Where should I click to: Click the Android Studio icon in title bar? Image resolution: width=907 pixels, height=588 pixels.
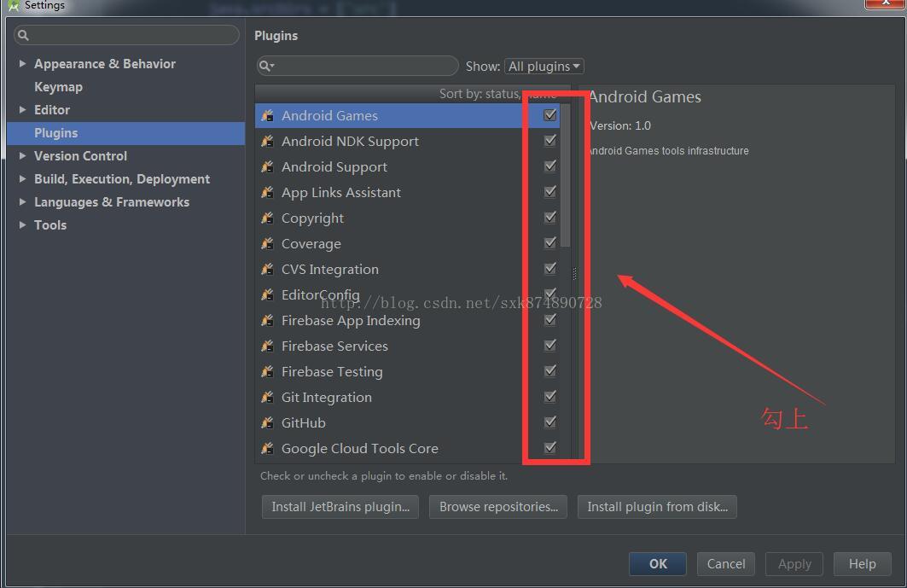click(14, 6)
